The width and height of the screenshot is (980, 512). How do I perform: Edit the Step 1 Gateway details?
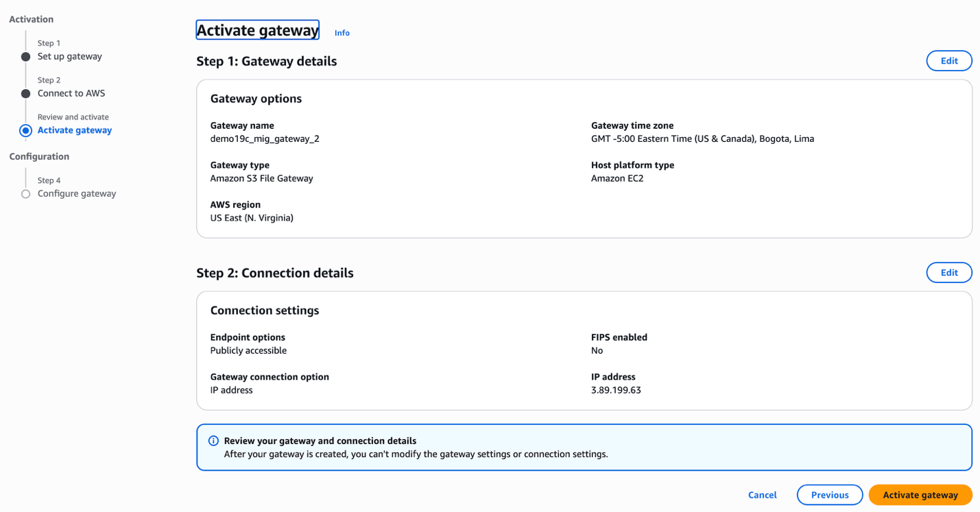click(949, 60)
